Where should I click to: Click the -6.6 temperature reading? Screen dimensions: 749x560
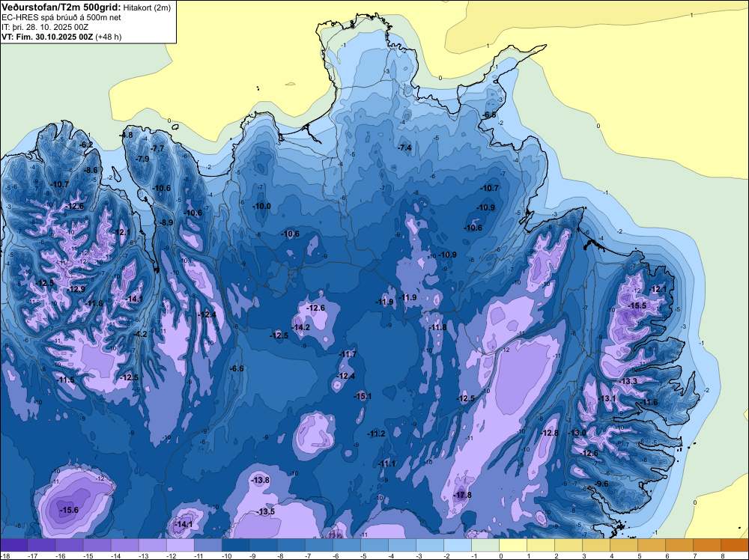point(237,368)
